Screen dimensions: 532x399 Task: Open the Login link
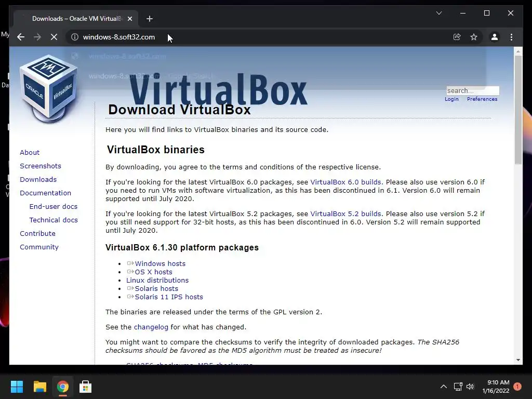click(x=451, y=99)
